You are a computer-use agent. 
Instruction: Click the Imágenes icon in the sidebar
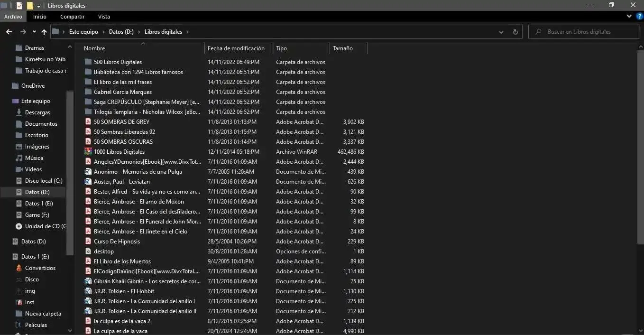pyautogui.click(x=19, y=147)
